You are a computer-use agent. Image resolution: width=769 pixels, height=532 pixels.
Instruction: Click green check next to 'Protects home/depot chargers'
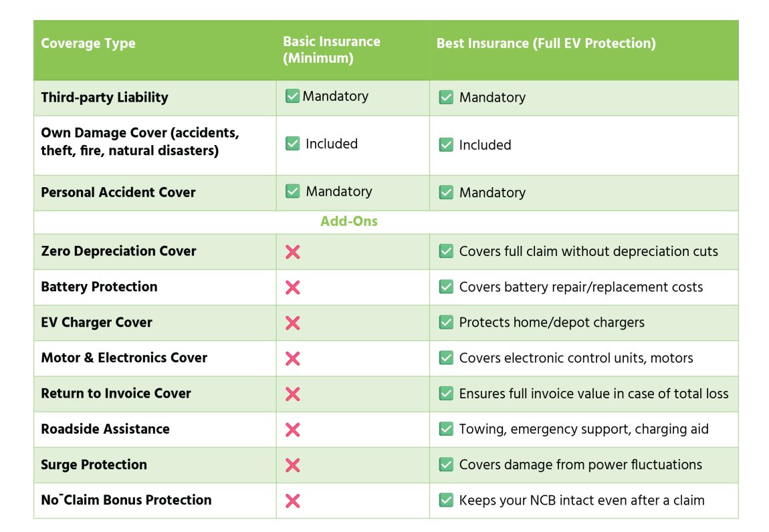(x=446, y=323)
